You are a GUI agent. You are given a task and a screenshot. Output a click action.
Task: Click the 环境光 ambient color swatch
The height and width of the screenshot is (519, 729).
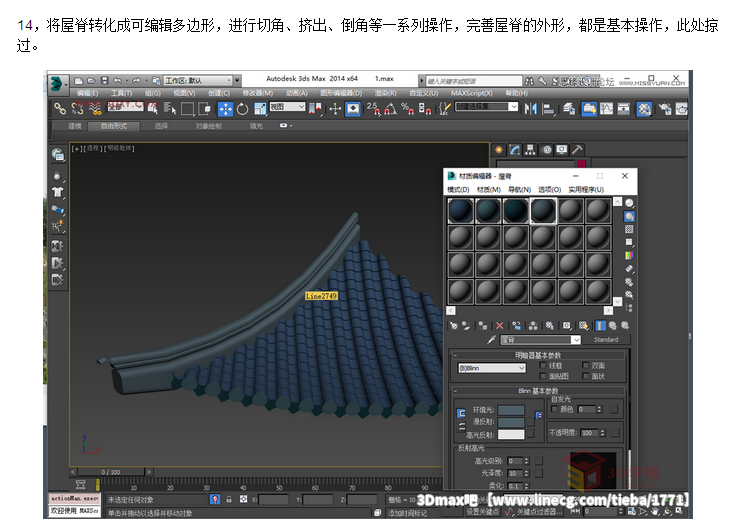click(x=511, y=410)
